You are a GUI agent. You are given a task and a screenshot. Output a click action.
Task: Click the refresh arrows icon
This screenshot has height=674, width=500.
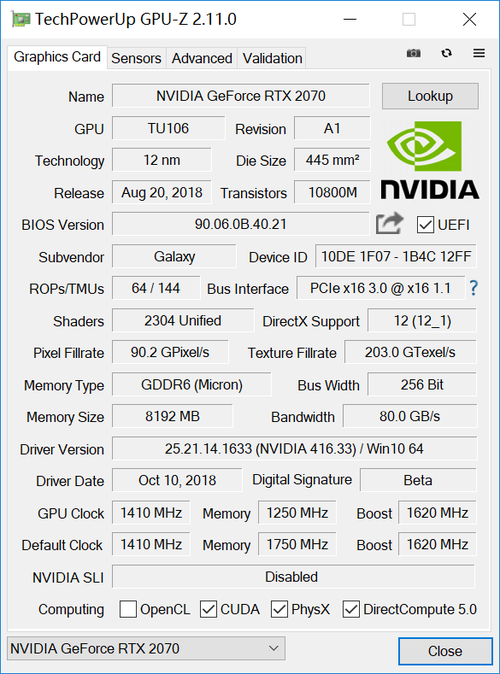[447, 53]
